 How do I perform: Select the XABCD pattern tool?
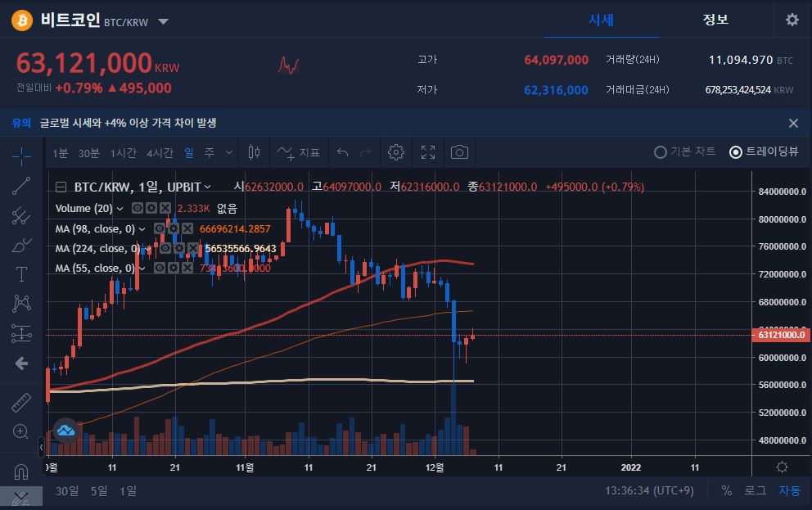tap(21, 304)
